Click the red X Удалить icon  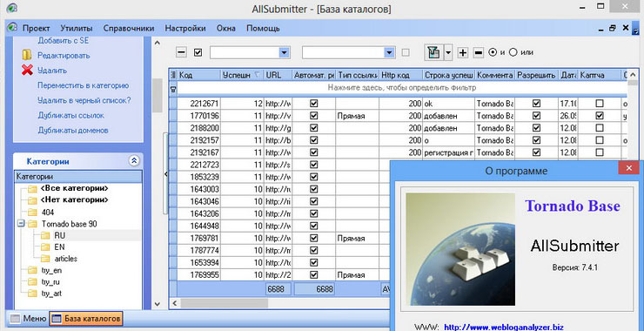coord(27,71)
